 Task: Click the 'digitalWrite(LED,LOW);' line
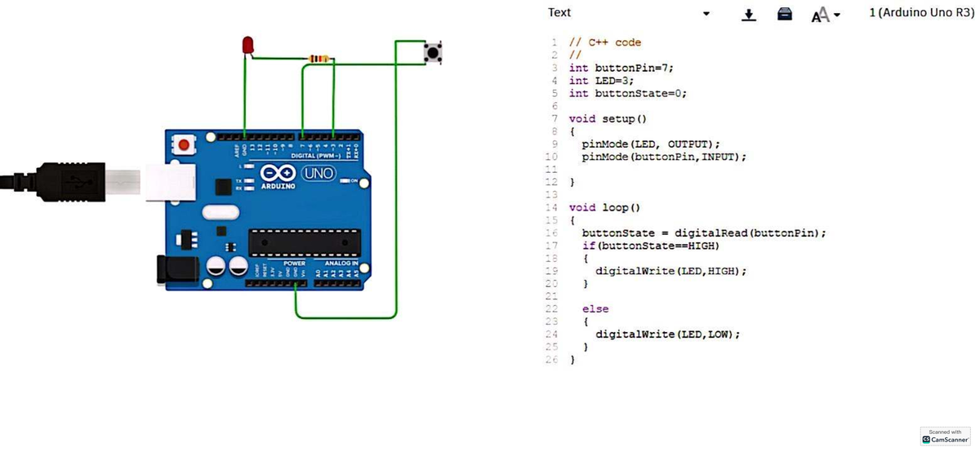667,335
